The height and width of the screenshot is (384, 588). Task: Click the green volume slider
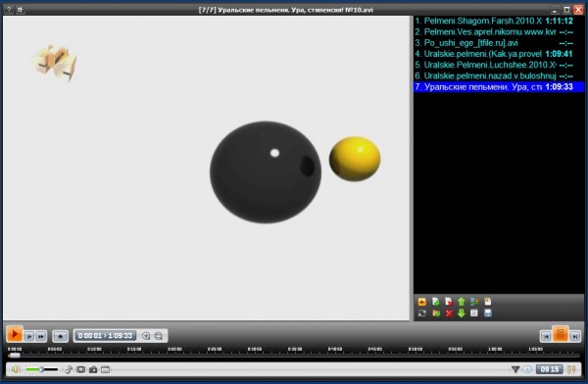pyautogui.click(x=41, y=369)
